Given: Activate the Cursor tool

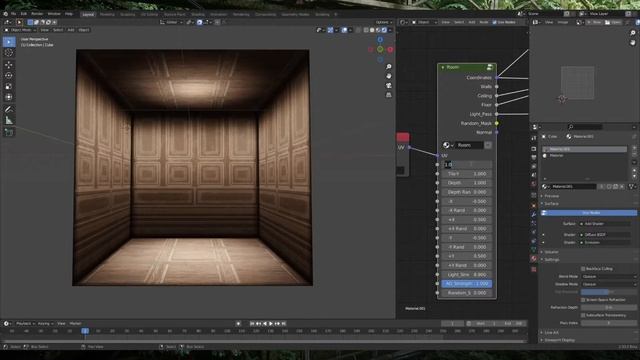Looking at the screenshot, I should 9,53.
